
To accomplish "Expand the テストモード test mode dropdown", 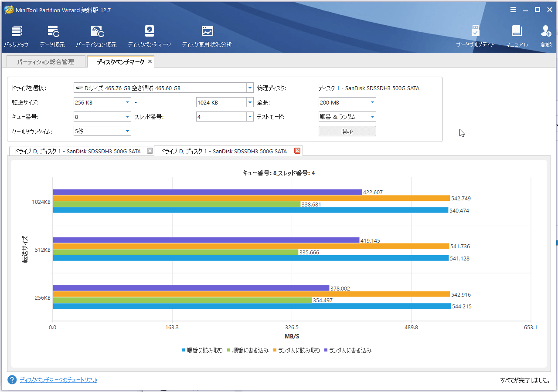I will tap(372, 117).
